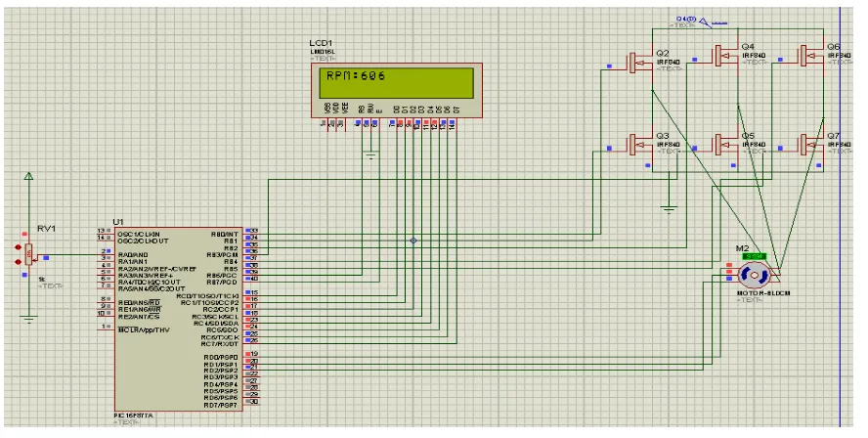Click RV1's lower red adjustment dot
This screenshot has width=868, height=438.
pyautogui.click(x=19, y=261)
